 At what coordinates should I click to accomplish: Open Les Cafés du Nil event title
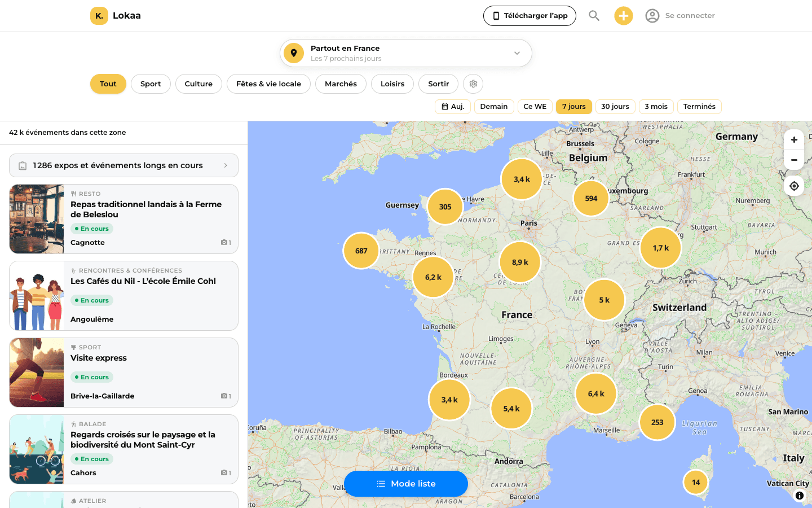(143, 281)
